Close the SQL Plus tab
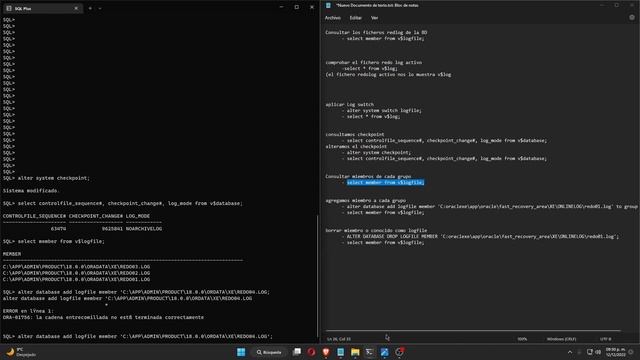Image resolution: width=640 pixels, height=360 pixels. pos(76,8)
